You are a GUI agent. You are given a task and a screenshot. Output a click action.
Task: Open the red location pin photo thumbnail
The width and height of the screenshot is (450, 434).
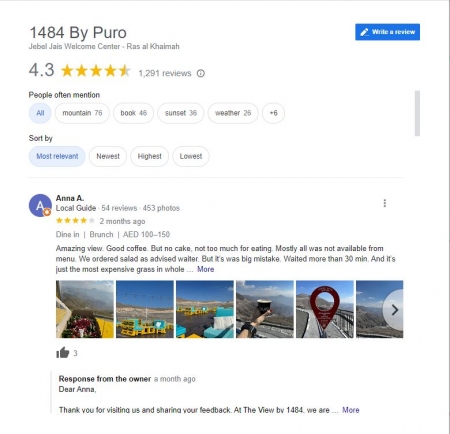[325, 309]
